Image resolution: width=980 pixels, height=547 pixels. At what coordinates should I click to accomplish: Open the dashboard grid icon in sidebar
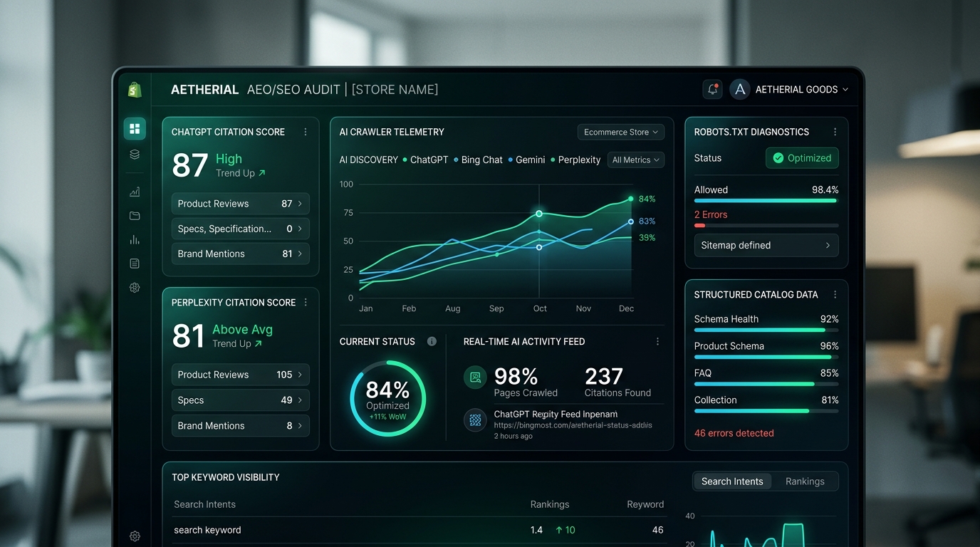click(x=135, y=129)
